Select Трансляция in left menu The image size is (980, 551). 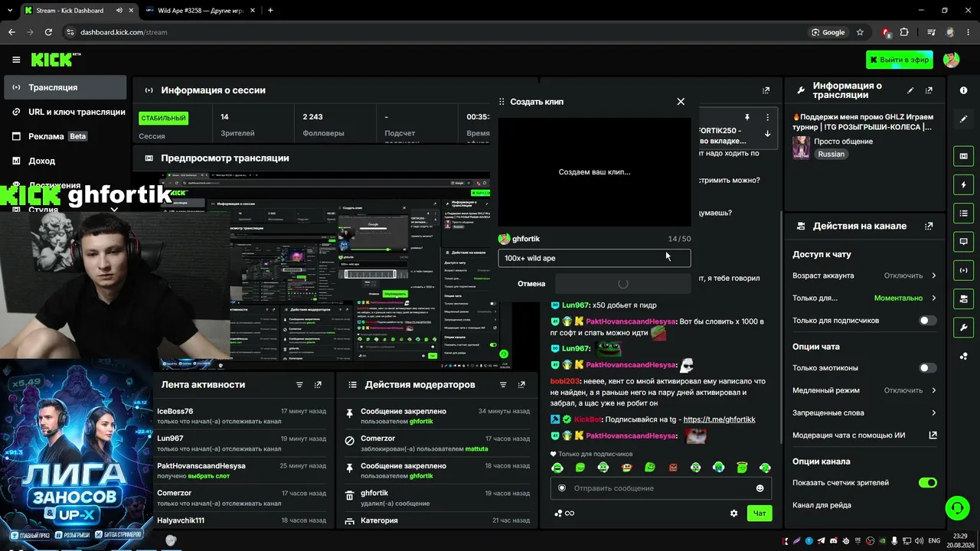tap(65, 87)
